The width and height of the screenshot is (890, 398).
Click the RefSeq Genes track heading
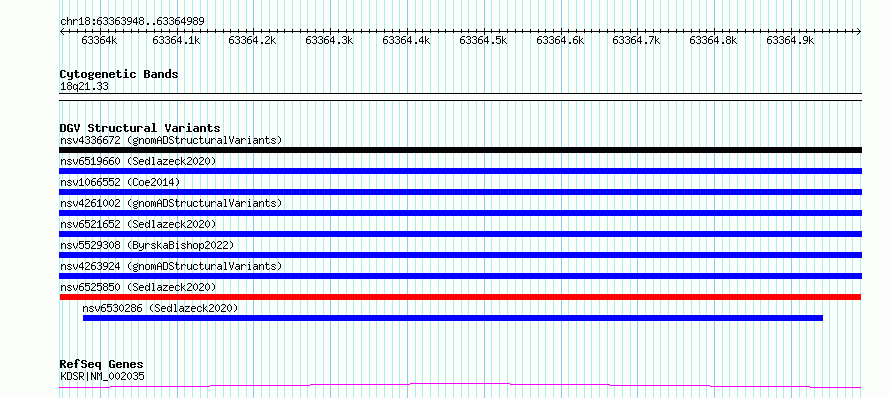102,364
